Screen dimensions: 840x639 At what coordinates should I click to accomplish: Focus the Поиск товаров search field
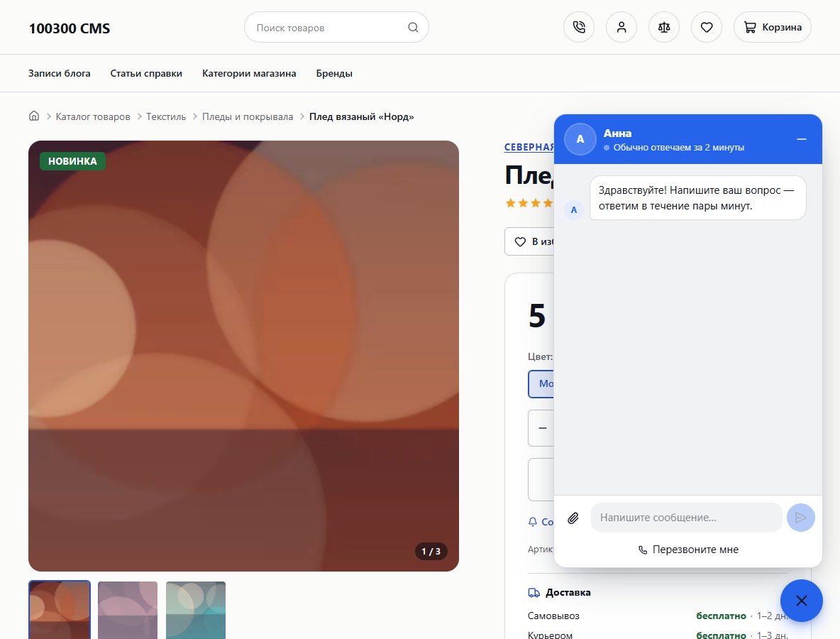pyautogui.click(x=336, y=28)
